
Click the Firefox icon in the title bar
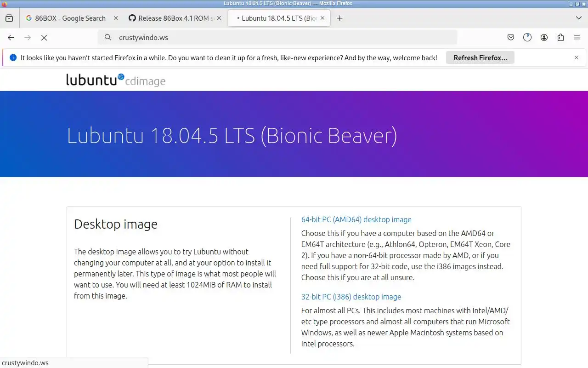point(4,3)
